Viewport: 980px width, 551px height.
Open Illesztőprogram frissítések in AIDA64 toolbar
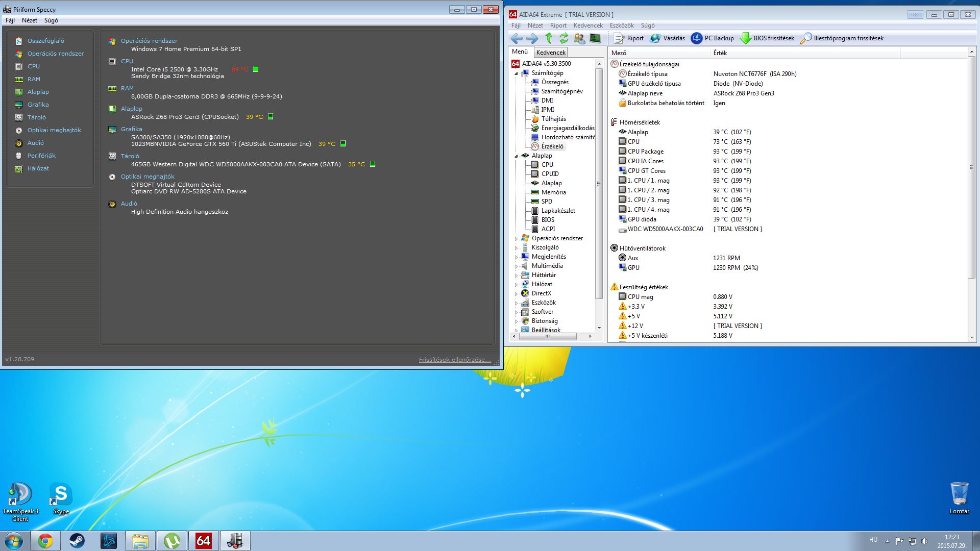tap(842, 38)
